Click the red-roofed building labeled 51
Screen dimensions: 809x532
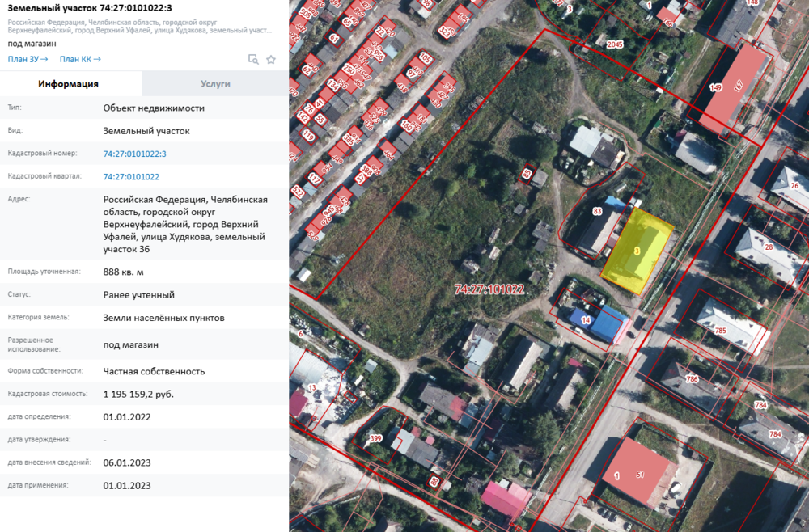pyautogui.click(x=640, y=475)
